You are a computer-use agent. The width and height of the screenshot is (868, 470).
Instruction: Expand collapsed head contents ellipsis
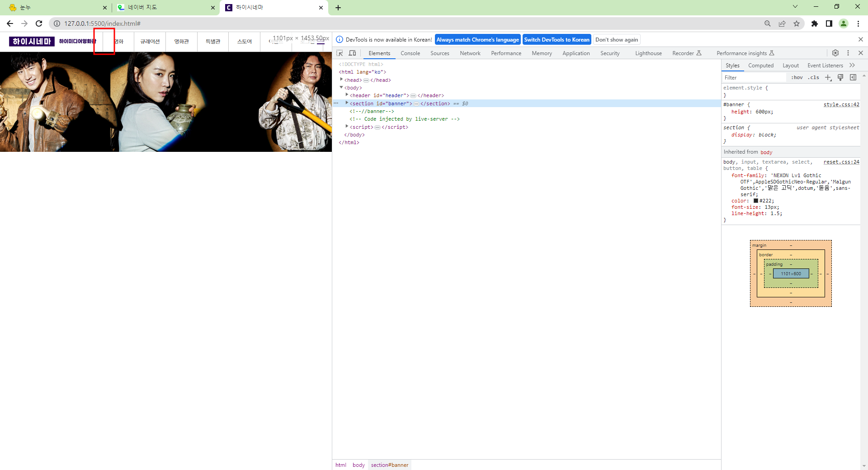pyautogui.click(x=366, y=80)
